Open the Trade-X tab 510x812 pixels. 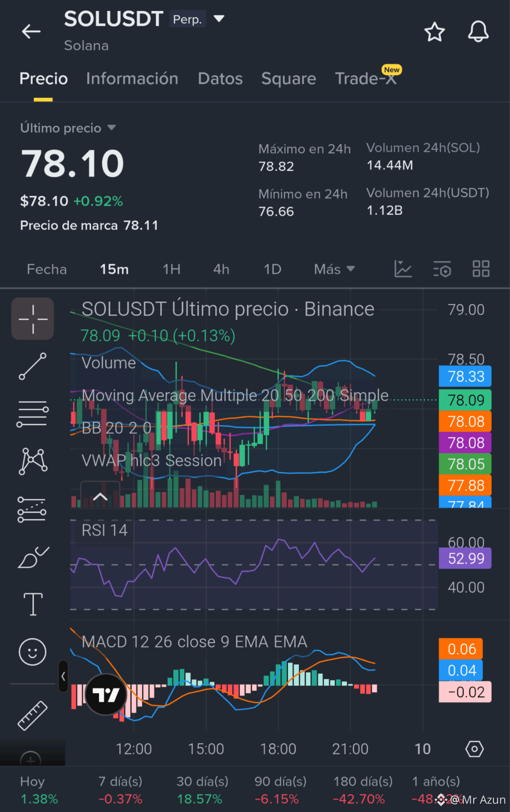[366, 78]
